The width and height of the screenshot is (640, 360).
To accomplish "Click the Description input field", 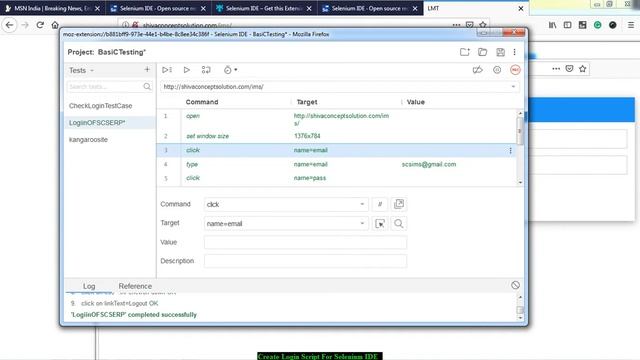I will click(305, 261).
